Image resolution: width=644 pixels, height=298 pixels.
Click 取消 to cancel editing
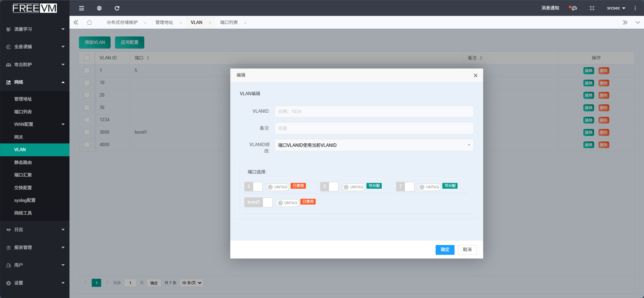tap(467, 250)
